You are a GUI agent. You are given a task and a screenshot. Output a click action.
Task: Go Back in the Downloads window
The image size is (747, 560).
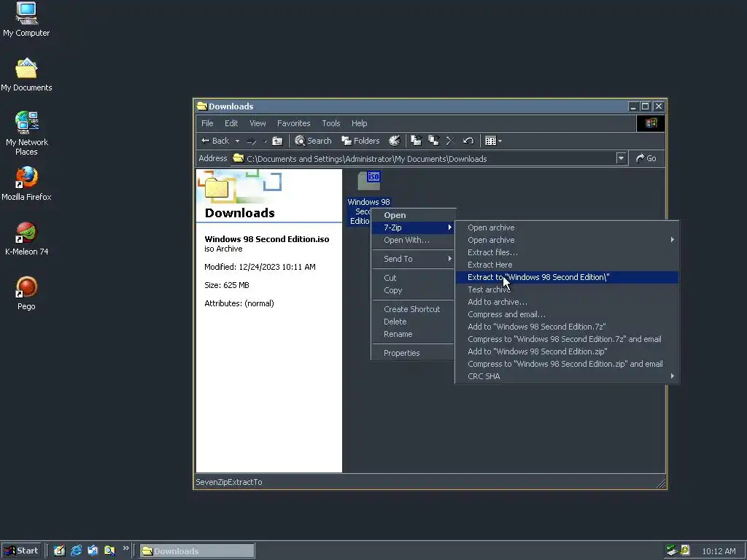tap(215, 141)
